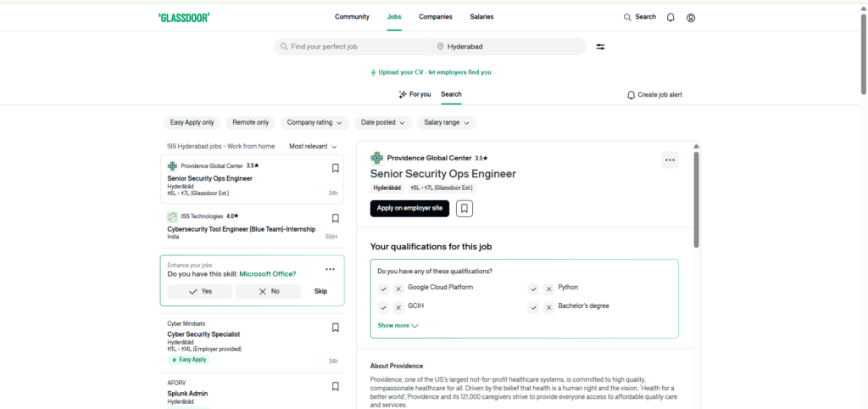Click bookmark icon beside Apply on employer site
This screenshot has width=868, height=409.
464,208
